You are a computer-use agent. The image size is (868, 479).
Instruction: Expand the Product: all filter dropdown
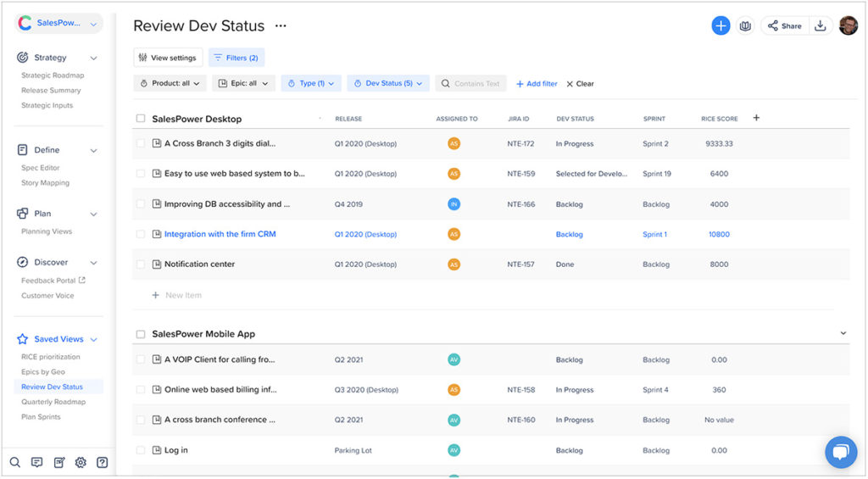point(170,83)
